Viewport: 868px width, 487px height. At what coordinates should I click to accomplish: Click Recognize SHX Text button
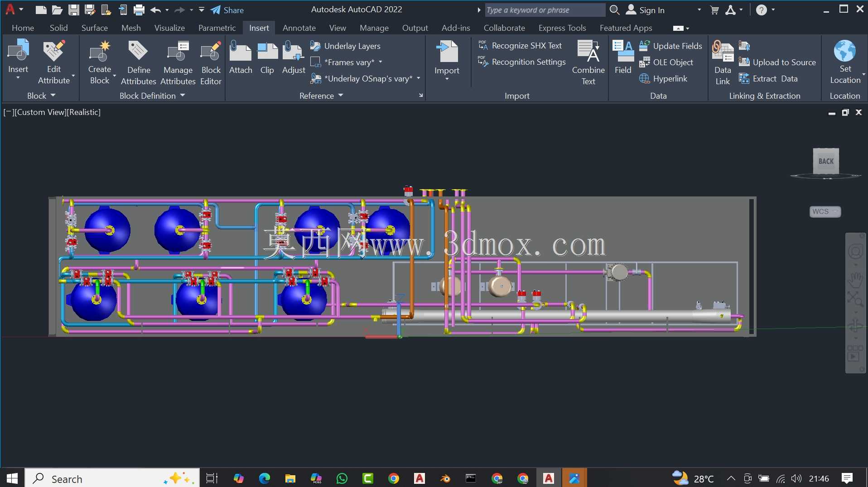coord(520,46)
